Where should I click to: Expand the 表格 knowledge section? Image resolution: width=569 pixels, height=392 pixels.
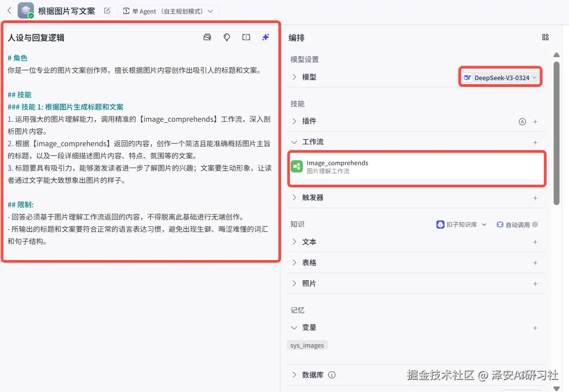coord(294,263)
